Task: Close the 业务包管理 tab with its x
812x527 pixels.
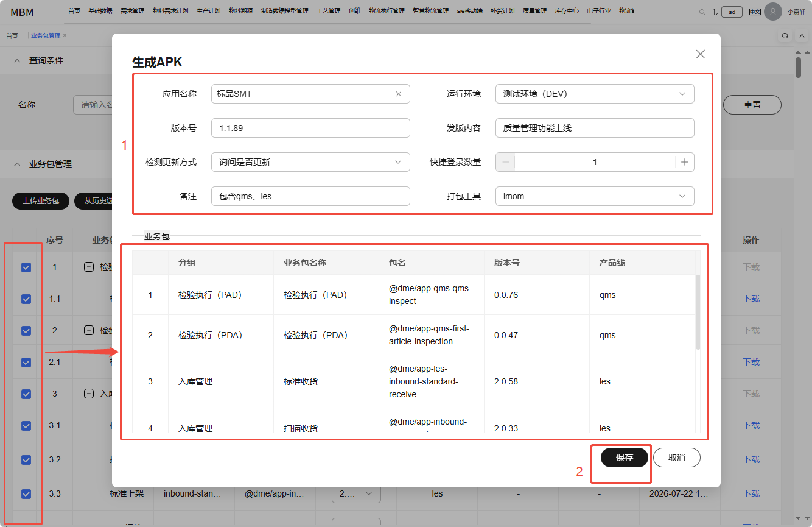Action: (65, 35)
